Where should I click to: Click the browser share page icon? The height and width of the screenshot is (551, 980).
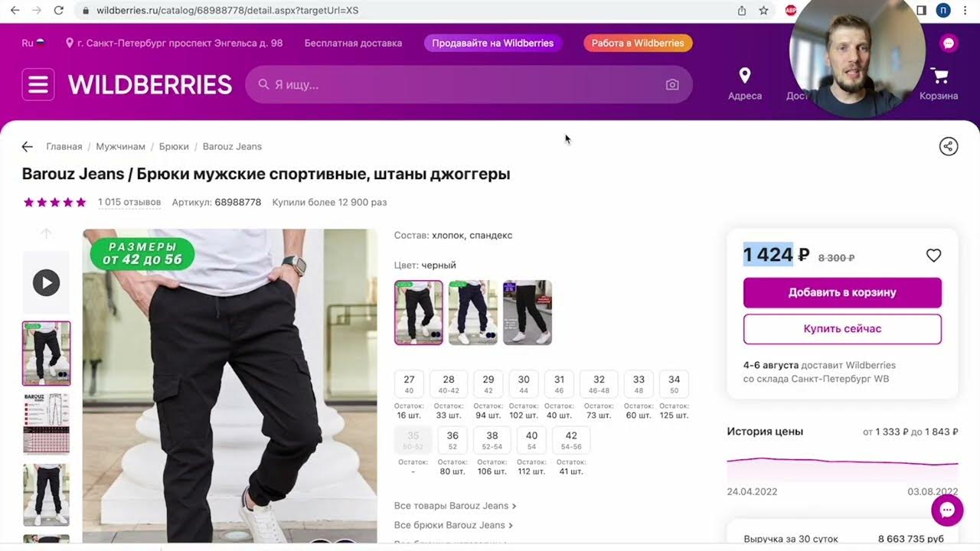point(742,11)
